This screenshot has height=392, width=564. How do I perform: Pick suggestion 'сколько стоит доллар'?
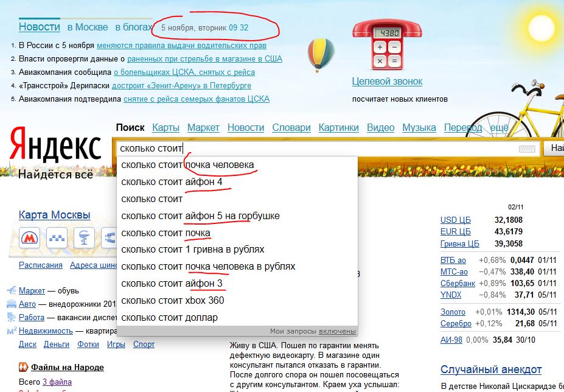(x=169, y=317)
